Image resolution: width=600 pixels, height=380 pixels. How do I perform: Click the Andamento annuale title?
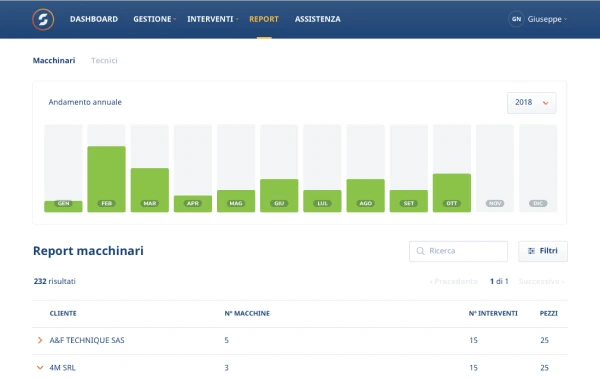coord(85,102)
